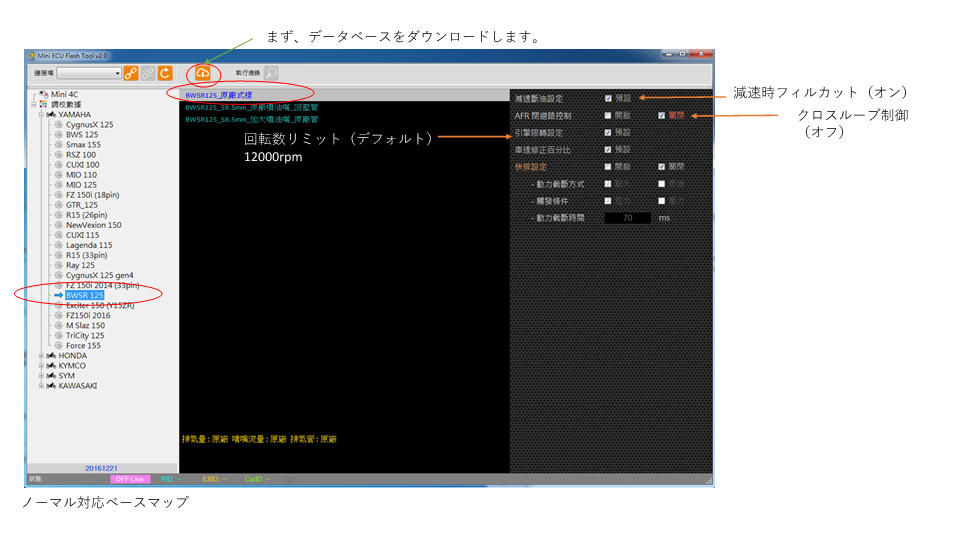The width and height of the screenshot is (960, 540).
Task: Toggle first 動力截斷方式 checkbox
Action: (x=608, y=184)
